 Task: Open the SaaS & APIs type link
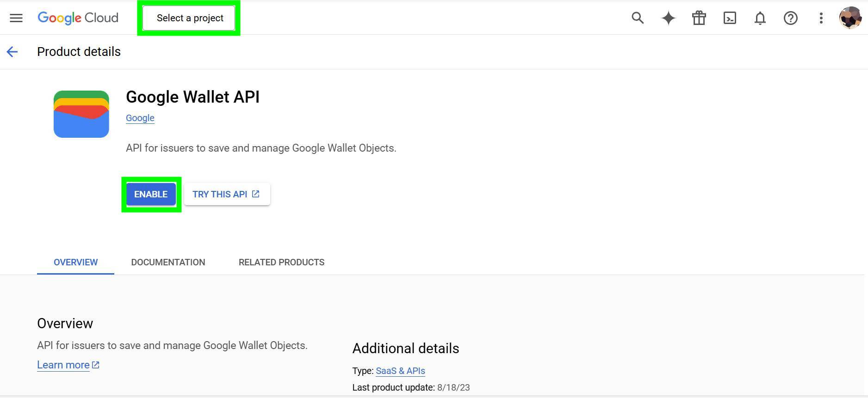point(400,371)
